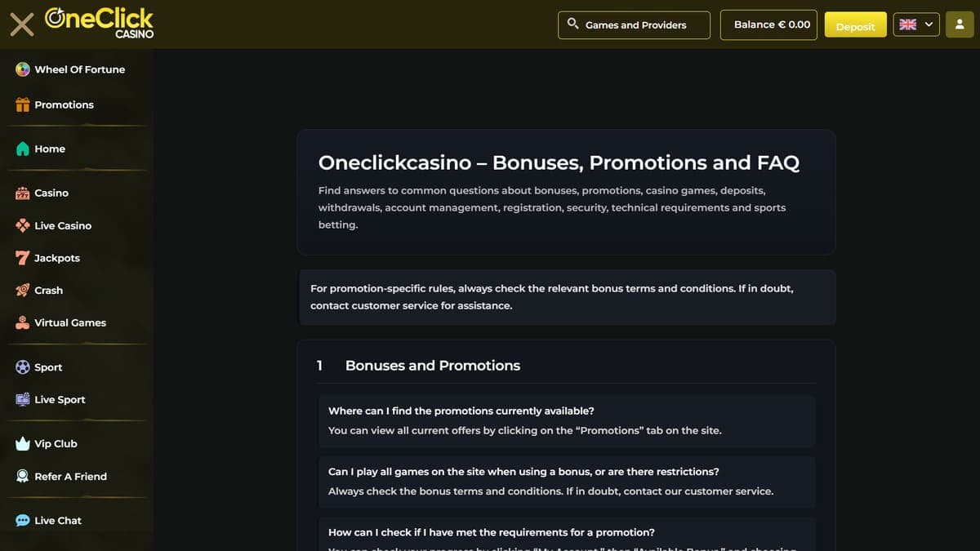
Task: Open the user account icon
Action: 960,24
